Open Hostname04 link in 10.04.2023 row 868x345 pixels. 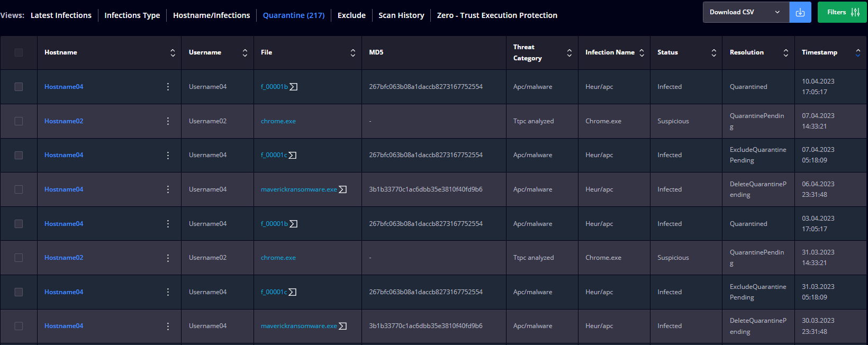click(64, 87)
